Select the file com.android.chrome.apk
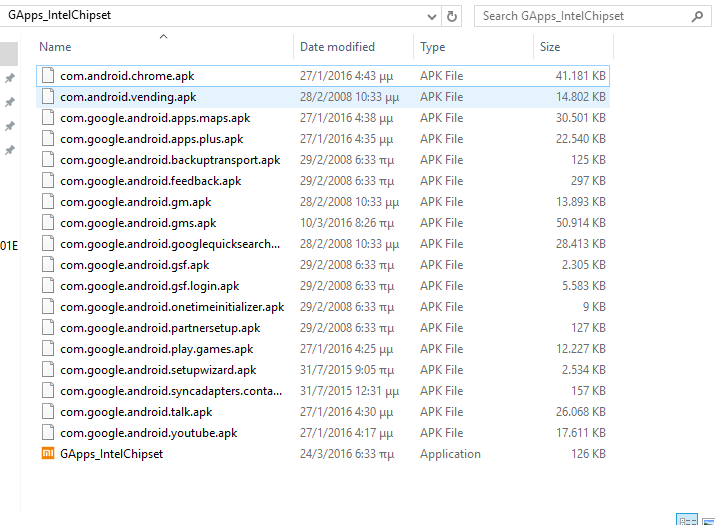The width and height of the screenshot is (715, 525). [127, 76]
